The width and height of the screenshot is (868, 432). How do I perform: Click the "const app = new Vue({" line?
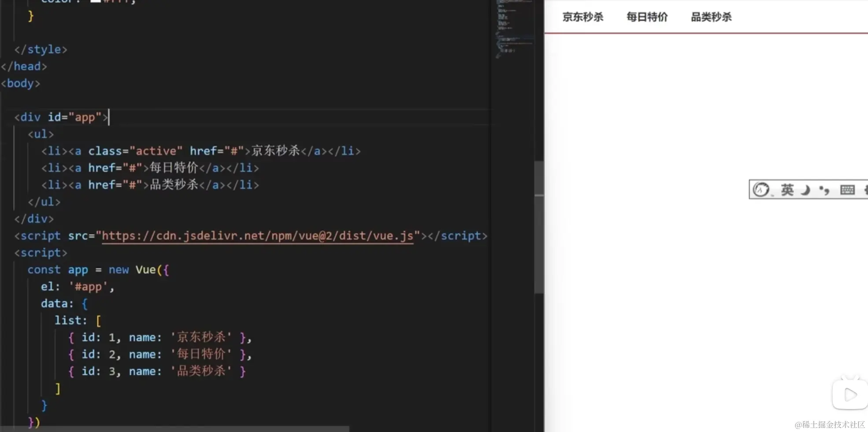click(98, 270)
